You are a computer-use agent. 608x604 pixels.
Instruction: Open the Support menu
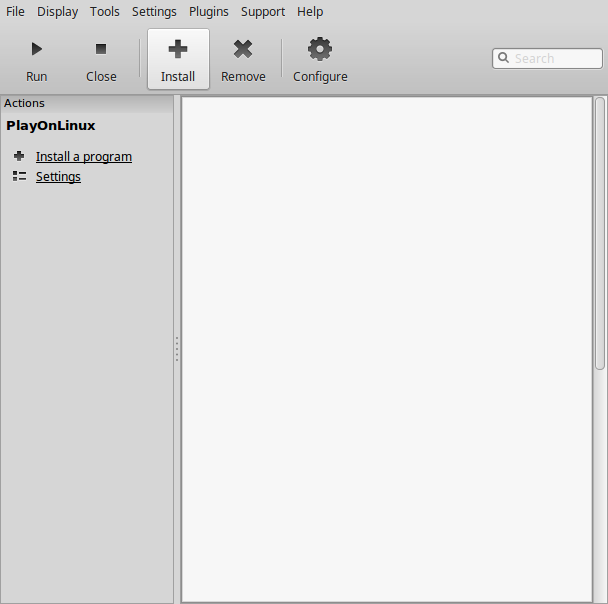pyautogui.click(x=263, y=12)
